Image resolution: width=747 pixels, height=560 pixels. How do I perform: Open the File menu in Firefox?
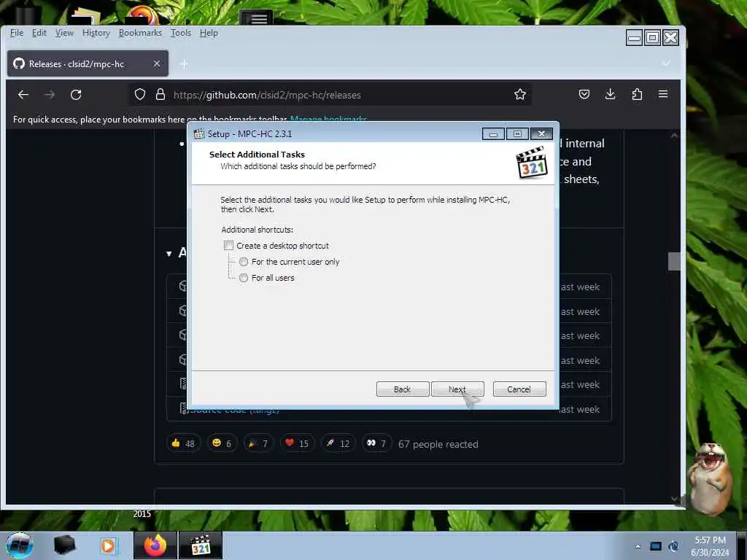[x=17, y=33]
